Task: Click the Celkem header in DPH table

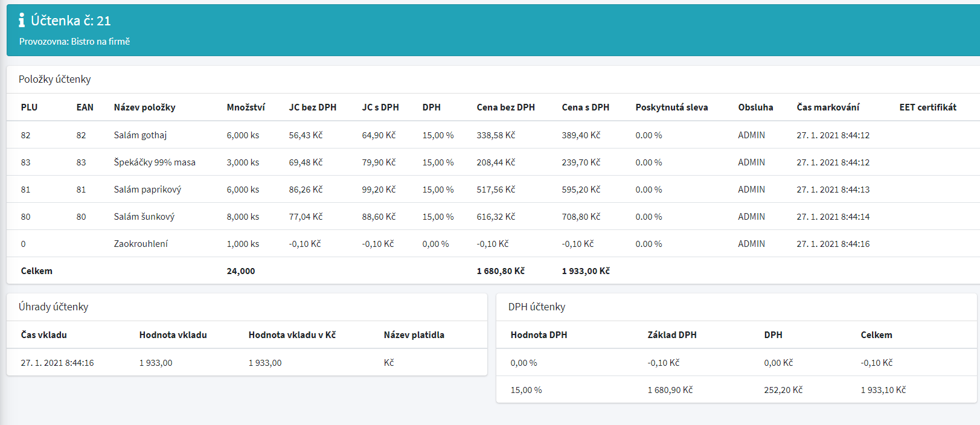Action: pos(876,335)
